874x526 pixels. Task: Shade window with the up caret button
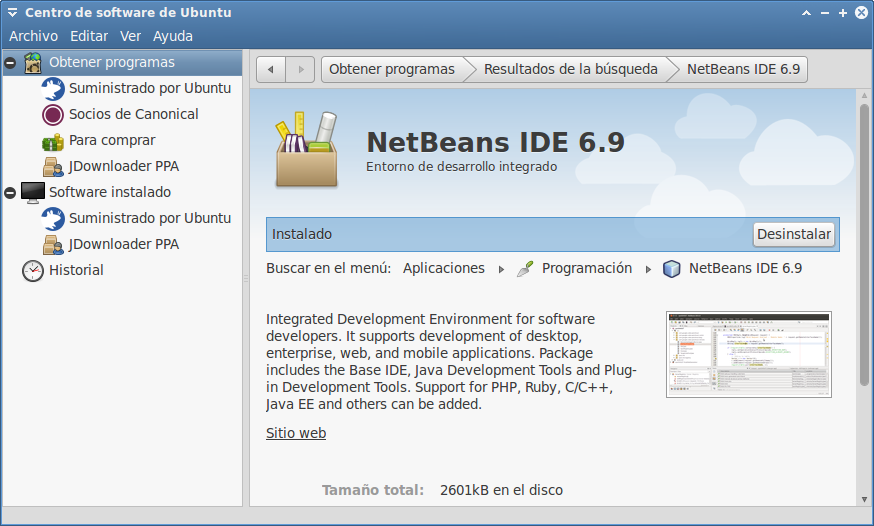(807, 13)
